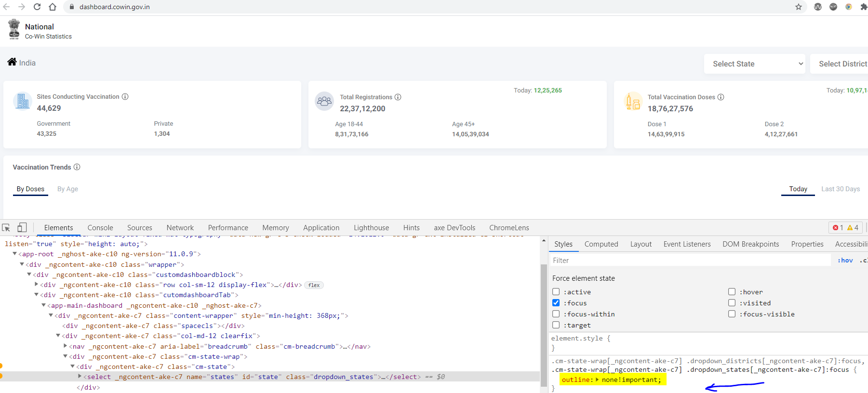Viewport: 868px width, 393px height.
Task: Click the yellow warning count icon
Action: pyautogui.click(x=850, y=228)
